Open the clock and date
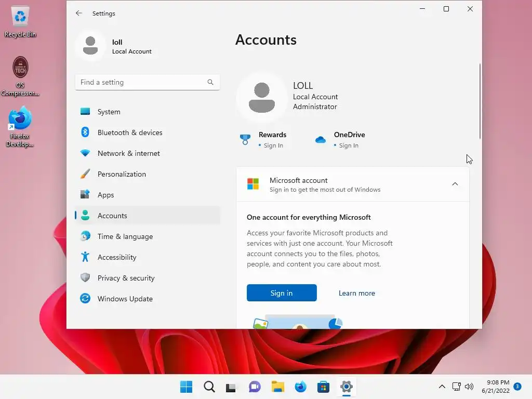The height and width of the screenshot is (399, 532). [495, 387]
